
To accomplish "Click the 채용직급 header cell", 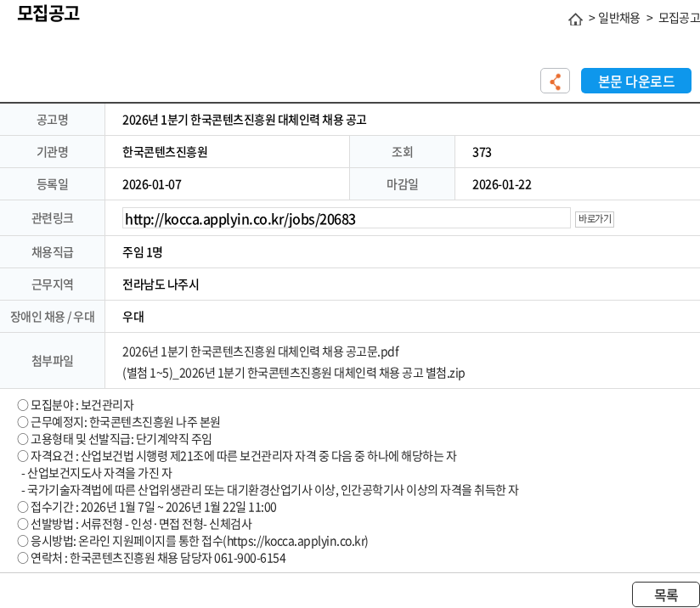I will tap(52, 252).
